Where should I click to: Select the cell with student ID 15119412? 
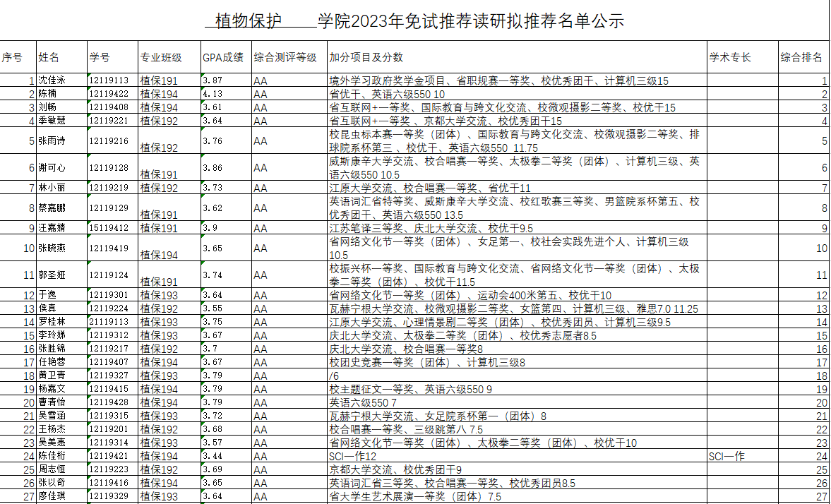pos(112,228)
